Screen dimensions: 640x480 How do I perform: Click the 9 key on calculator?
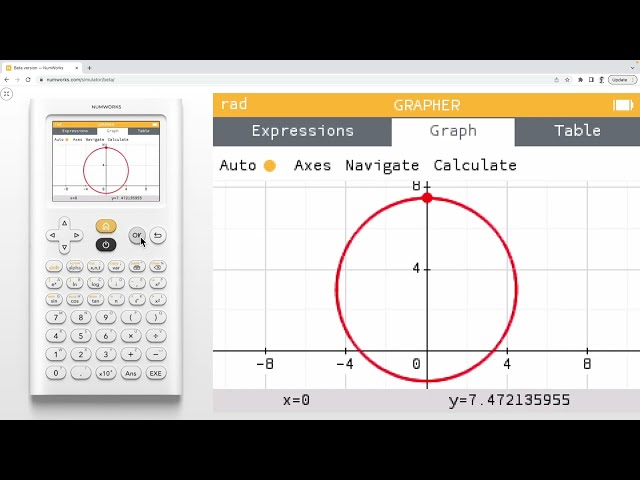coord(106,317)
